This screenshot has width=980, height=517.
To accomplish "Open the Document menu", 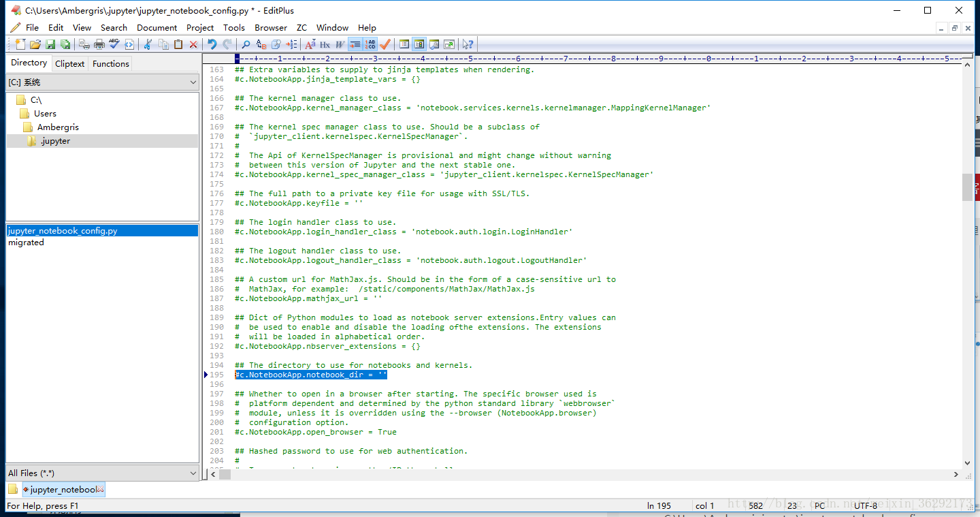I will pos(157,27).
